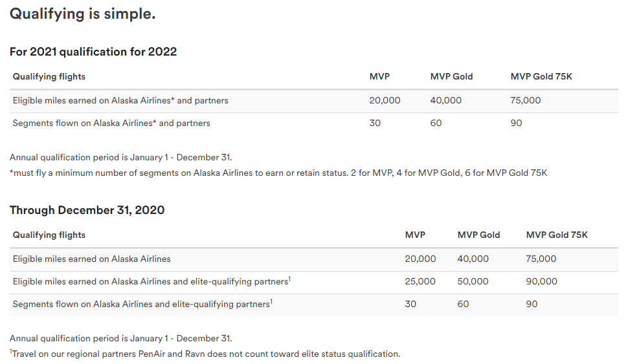Click the 2021 table MVP Gold column header
628x364 pixels.
(451, 76)
